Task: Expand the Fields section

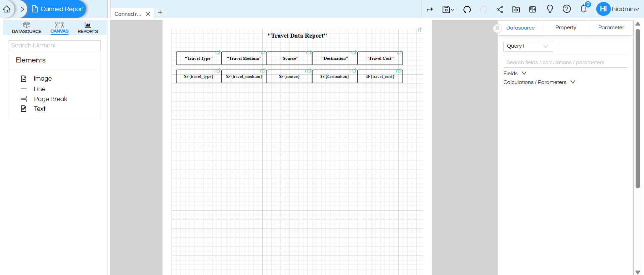Action: pyautogui.click(x=515, y=74)
